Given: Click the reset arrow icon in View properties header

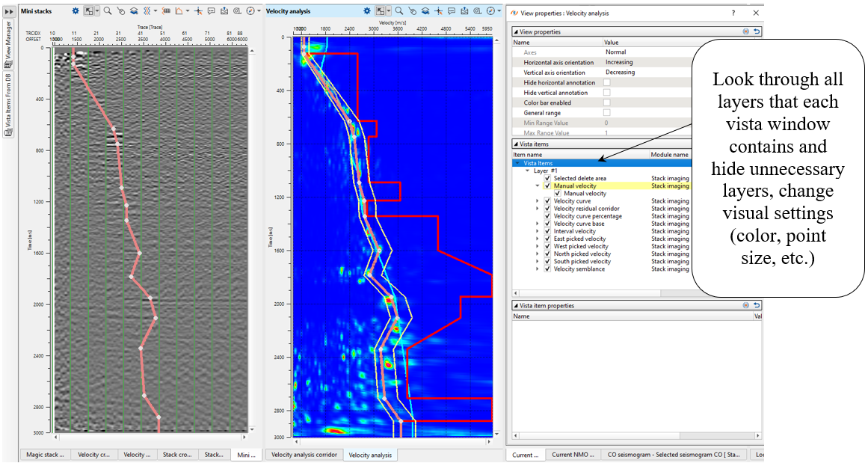Looking at the screenshot, I should pyautogui.click(x=757, y=31).
